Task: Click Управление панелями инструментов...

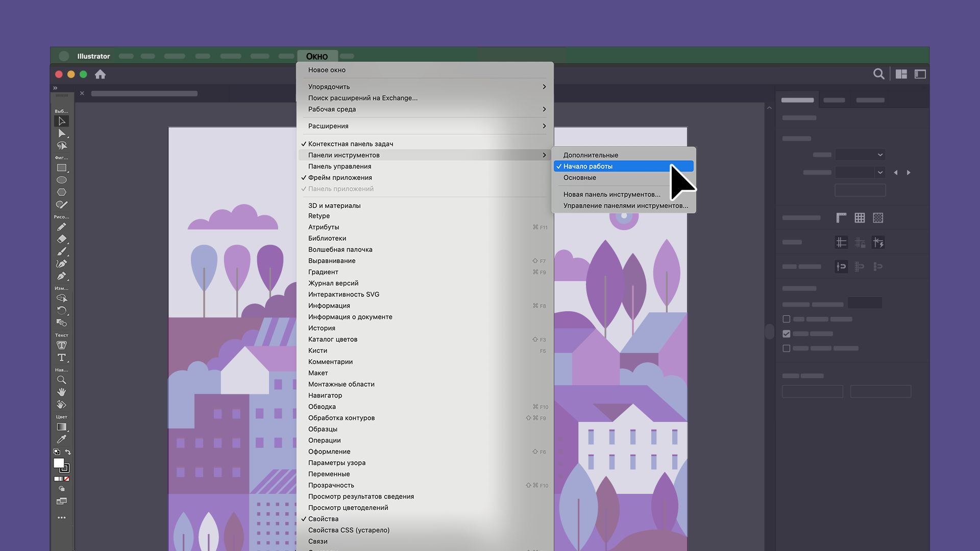Action: tap(625, 206)
